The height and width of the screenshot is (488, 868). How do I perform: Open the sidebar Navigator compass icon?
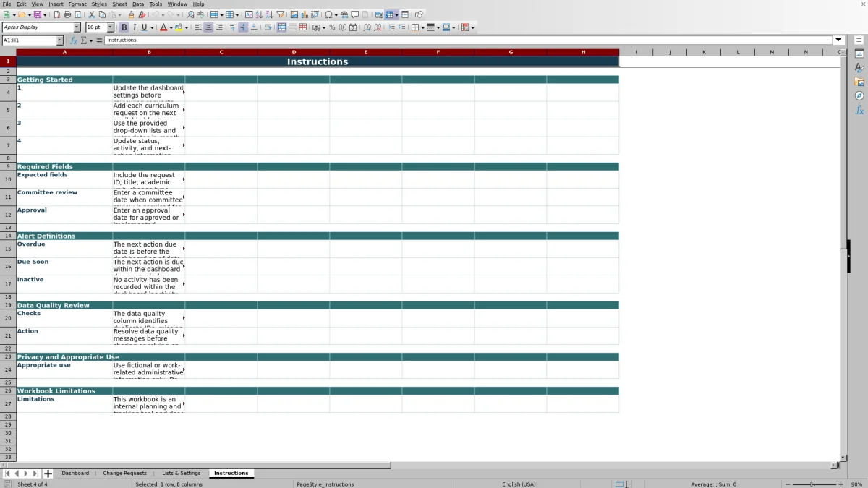pyautogui.click(x=859, y=96)
